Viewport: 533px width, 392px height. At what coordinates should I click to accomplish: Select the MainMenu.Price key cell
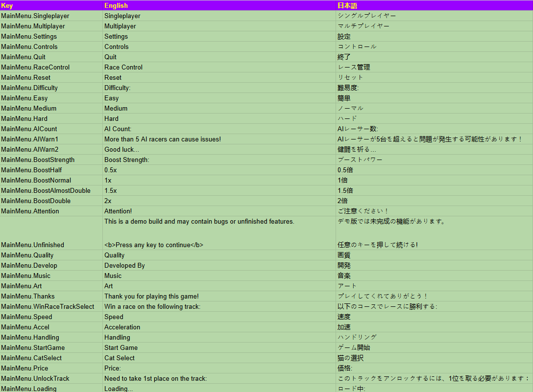point(51,368)
